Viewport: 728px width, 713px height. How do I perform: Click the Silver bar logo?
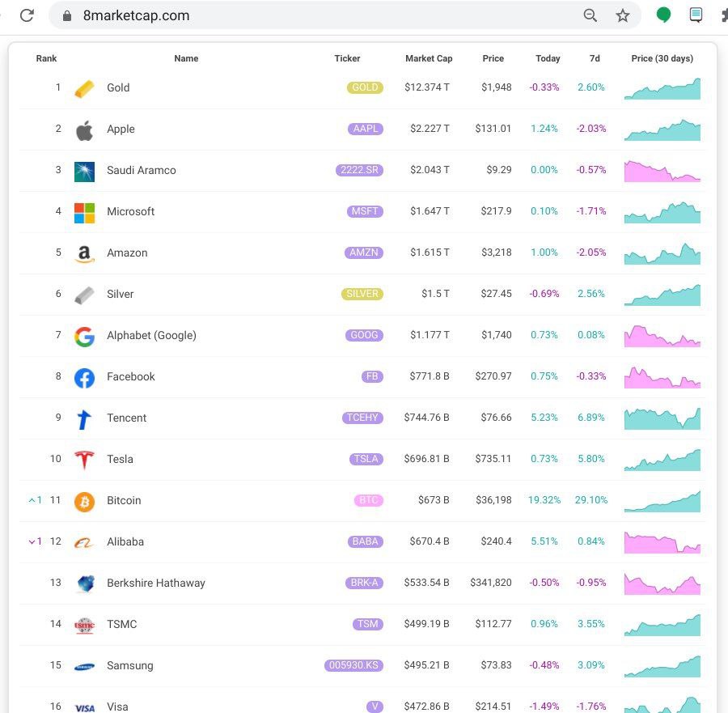tap(84, 295)
